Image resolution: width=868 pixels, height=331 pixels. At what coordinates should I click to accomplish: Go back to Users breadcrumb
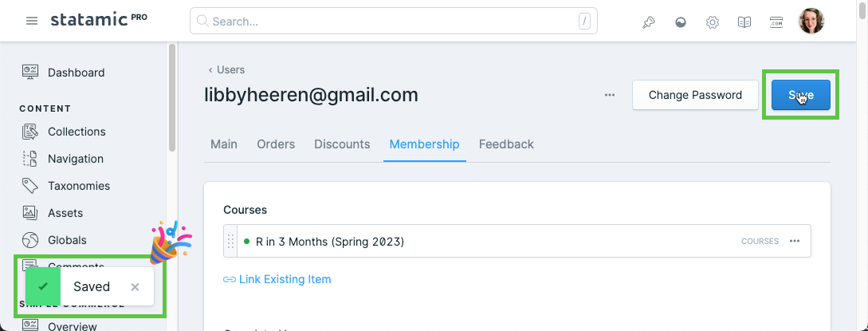pyautogui.click(x=226, y=69)
